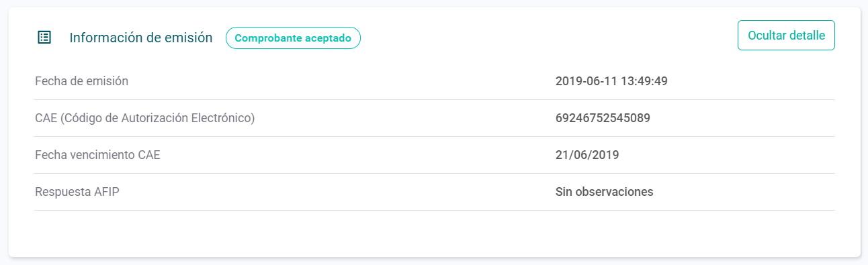The image size is (868, 265).
Task: Select the expiry date 21/06/2019
Action: [x=587, y=155]
